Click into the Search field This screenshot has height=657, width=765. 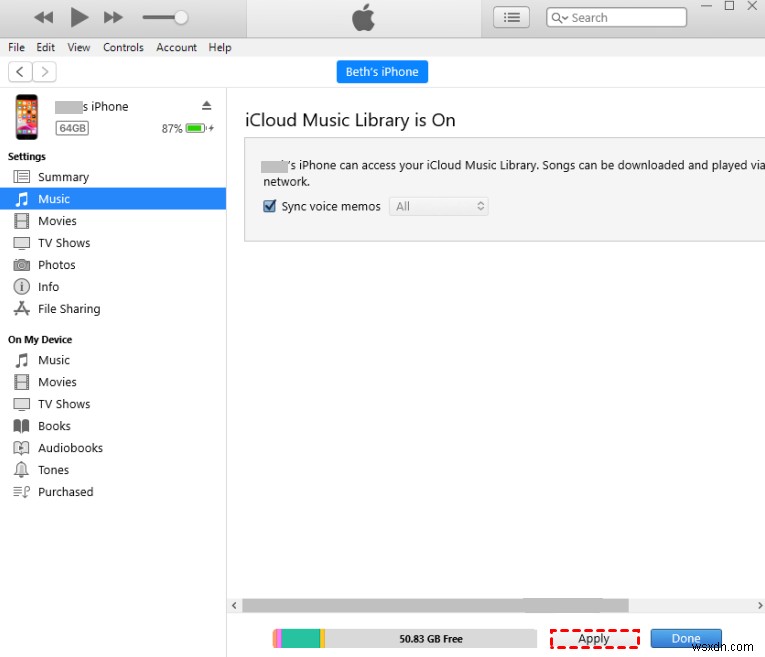pyautogui.click(x=616, y=18)
